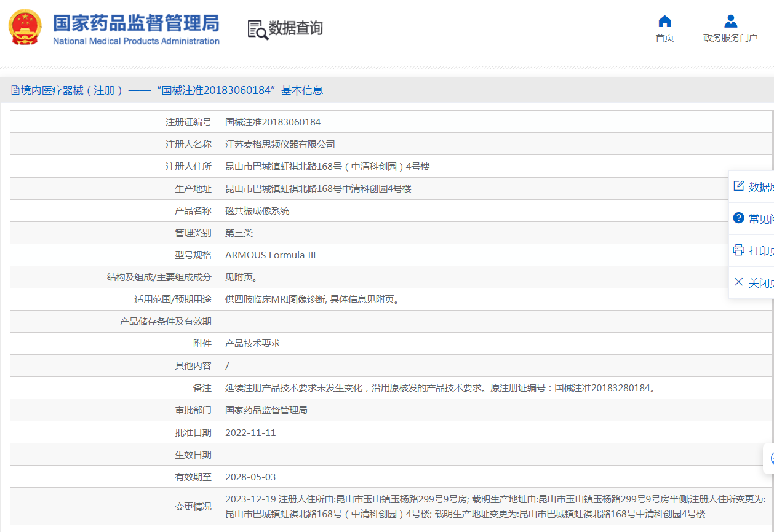Click 产品技术要求 attachment value
Viewport: 774px width, 532px height.
click(253, 344)
